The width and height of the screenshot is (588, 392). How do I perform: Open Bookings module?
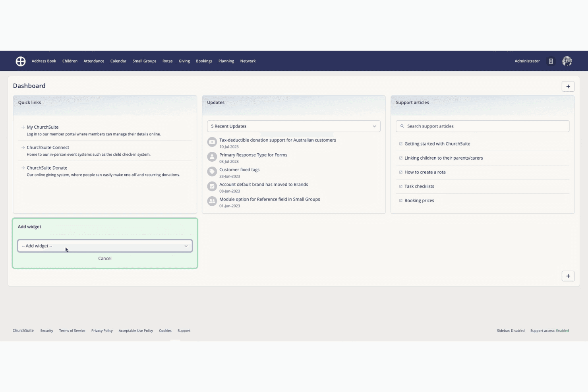click(204, 61)
